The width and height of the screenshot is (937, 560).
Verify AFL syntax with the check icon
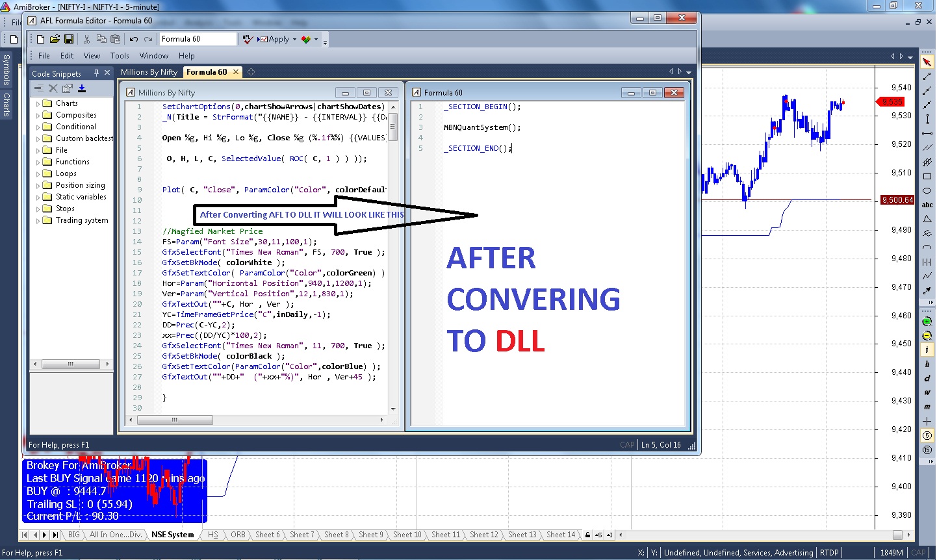tap(248, 39)
